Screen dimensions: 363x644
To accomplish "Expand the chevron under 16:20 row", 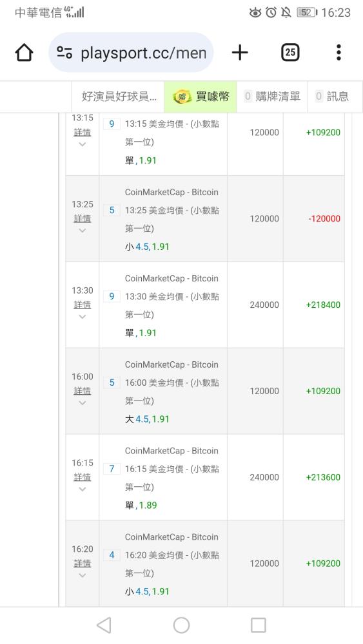I will click(83, 576).
